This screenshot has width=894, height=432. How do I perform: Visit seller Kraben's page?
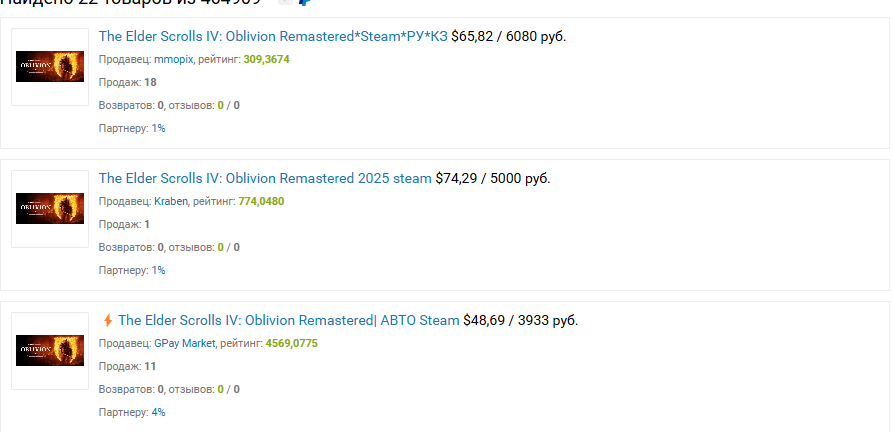[x=171, y=201]
